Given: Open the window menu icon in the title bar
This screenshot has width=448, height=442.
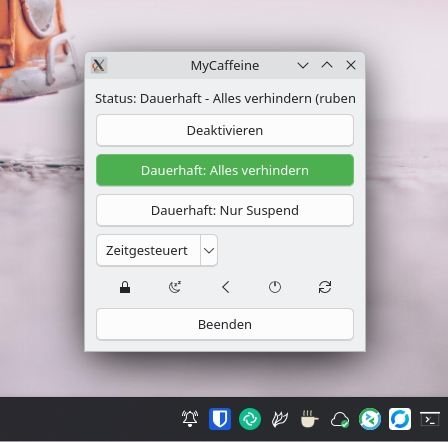Looking at the screenshot, I should (99, 65).
